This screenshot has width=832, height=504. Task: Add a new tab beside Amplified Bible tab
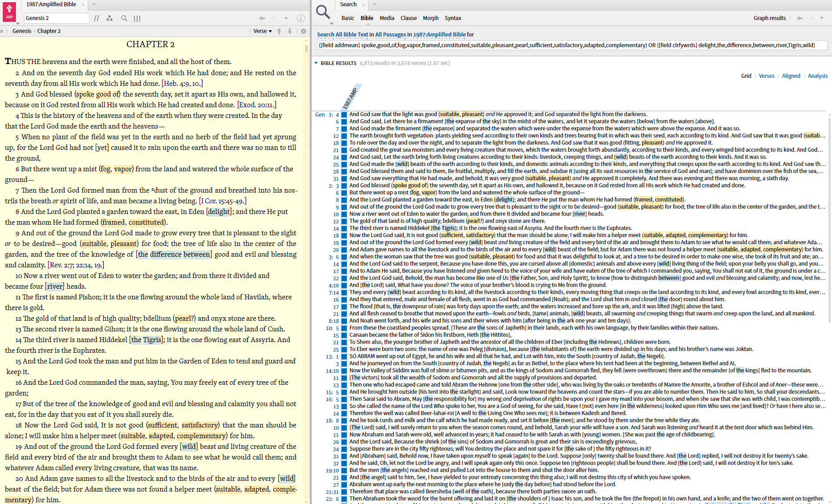click(x=94, y=4)
